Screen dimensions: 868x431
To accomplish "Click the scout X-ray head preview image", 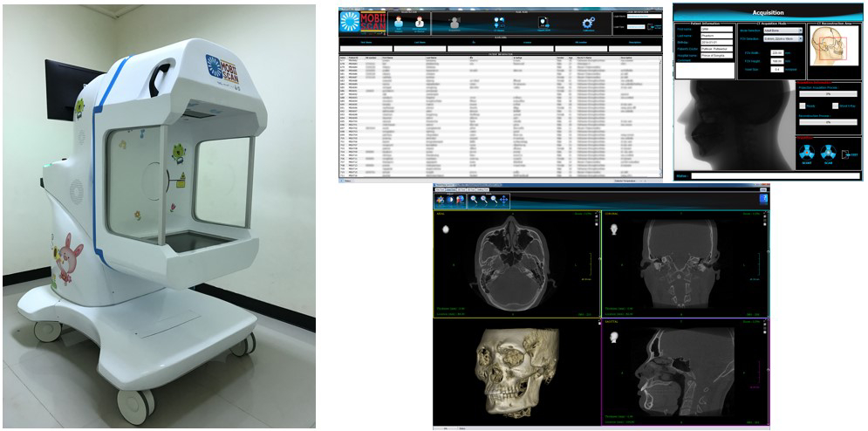I will [735, 126].
